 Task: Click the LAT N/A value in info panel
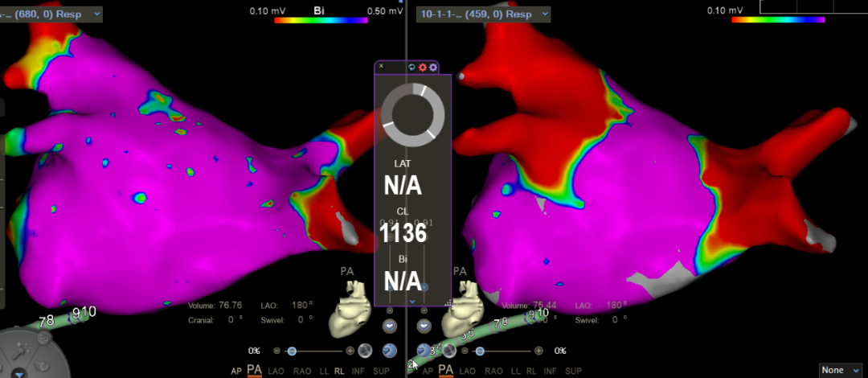click(403, 187)
